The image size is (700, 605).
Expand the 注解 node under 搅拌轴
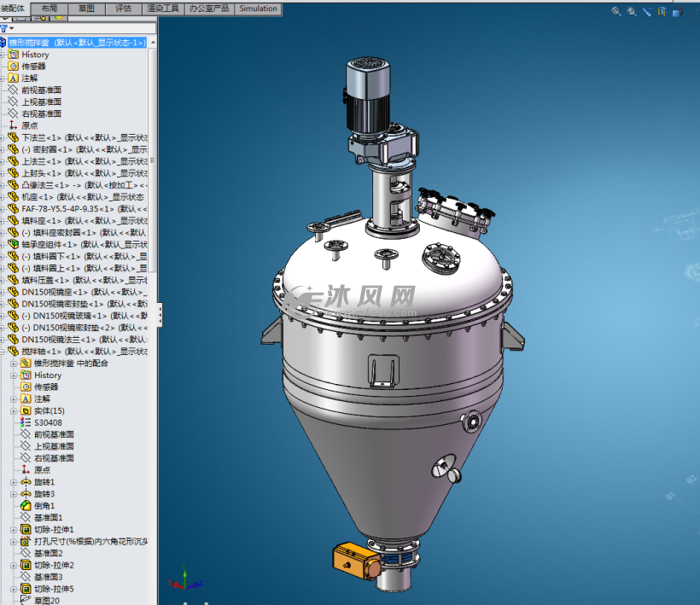(14, 398)
